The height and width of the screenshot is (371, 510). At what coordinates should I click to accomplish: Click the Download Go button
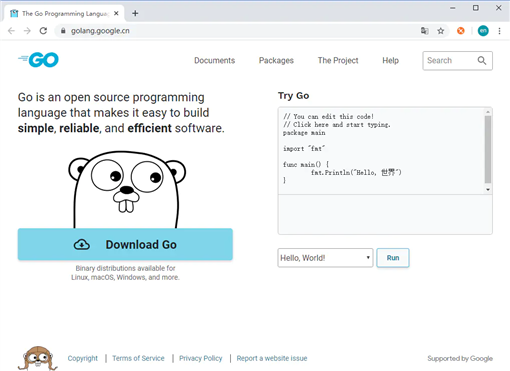coord(125,244)
